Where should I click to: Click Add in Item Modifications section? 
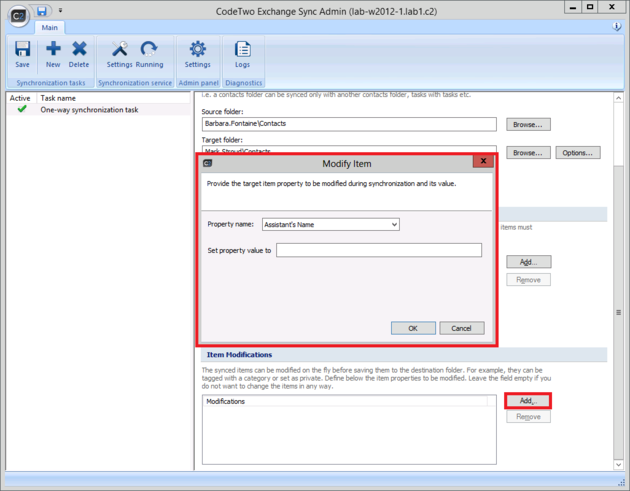point(528,401)
